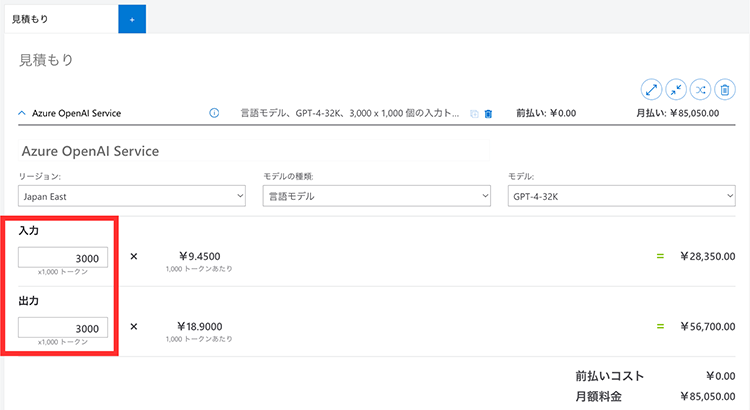Open the リージョン dropdown showing Japan East

pos(132,196)
